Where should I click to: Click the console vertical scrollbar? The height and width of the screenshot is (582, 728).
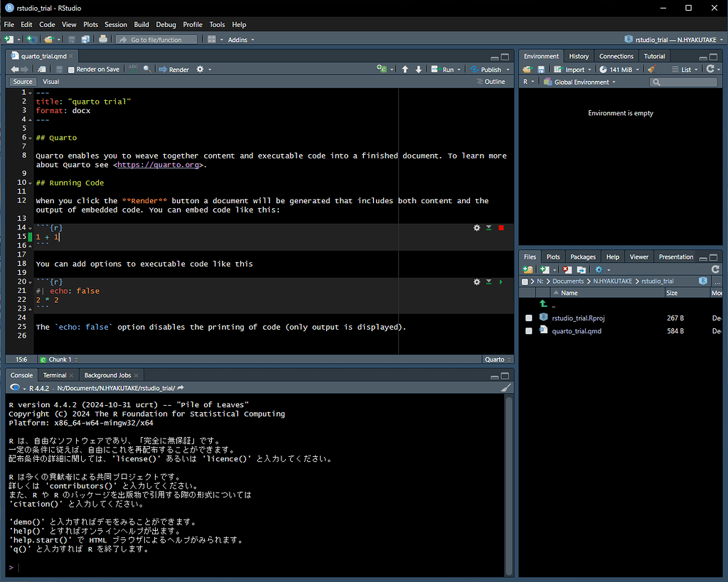tap(509, 485)
